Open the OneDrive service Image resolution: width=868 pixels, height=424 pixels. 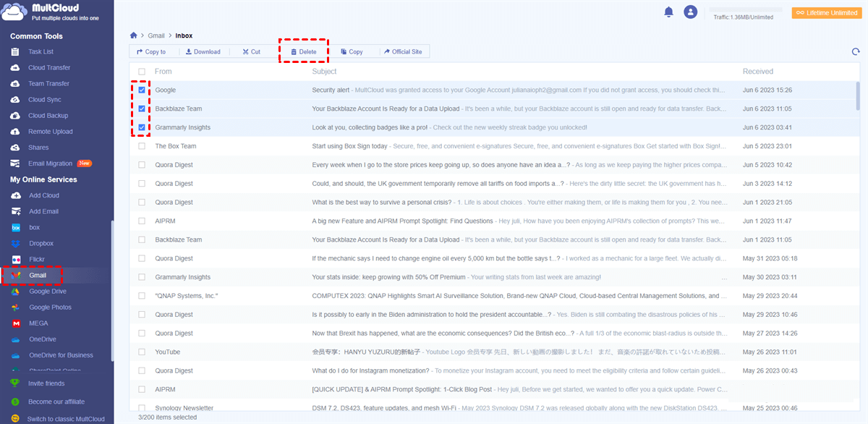pos(43,339)
